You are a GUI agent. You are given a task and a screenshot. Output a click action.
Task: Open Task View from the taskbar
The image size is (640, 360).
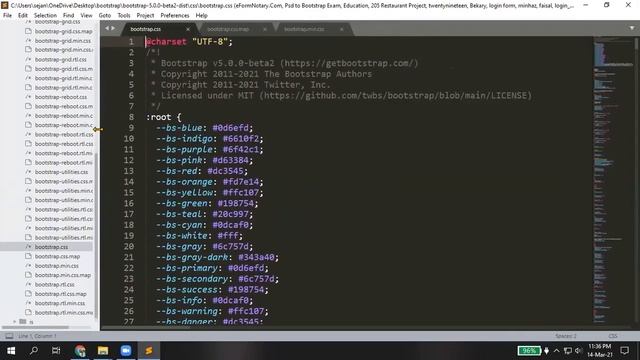tap(56, 351)
